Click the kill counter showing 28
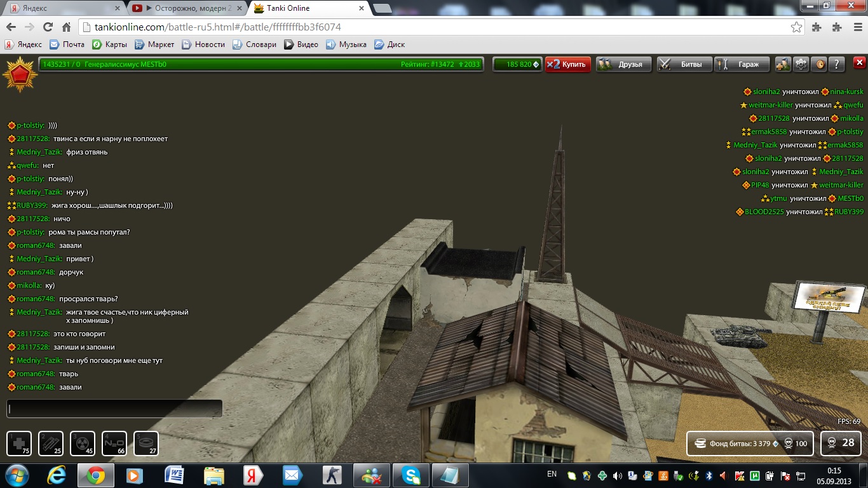Screen dimensions: 868x488 pyautogui.click(x=841, y=443)
